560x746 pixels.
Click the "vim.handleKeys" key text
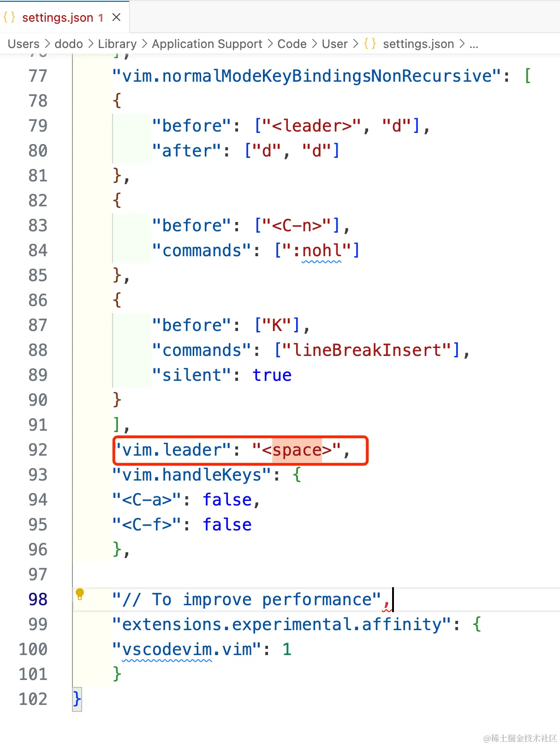click(x=192, y=475)
